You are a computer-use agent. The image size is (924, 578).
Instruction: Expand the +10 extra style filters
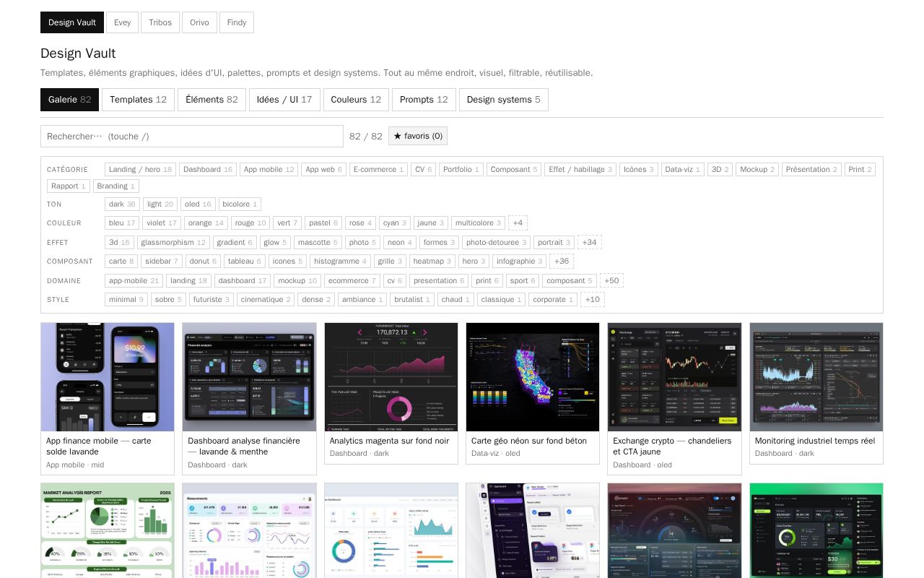[x=593, y=300]
